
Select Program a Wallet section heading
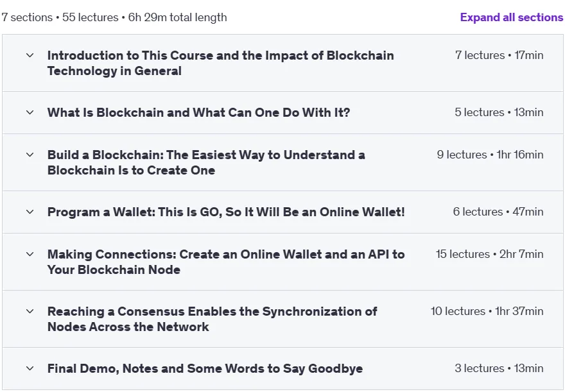coord(226,212)
